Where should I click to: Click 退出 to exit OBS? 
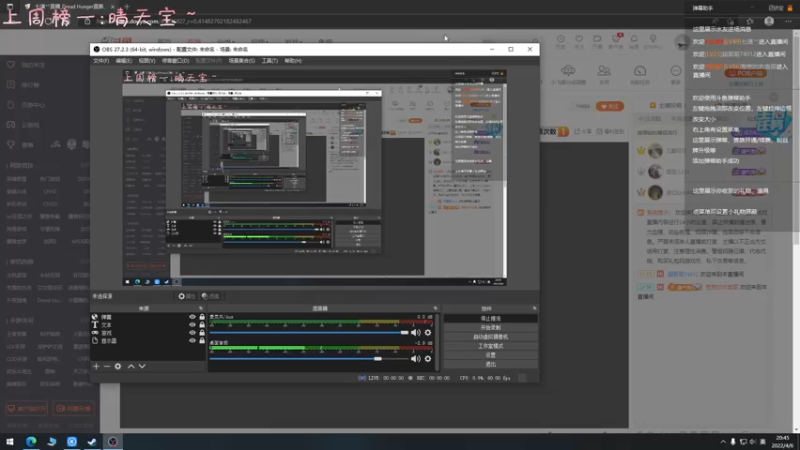tap(490, 364)
